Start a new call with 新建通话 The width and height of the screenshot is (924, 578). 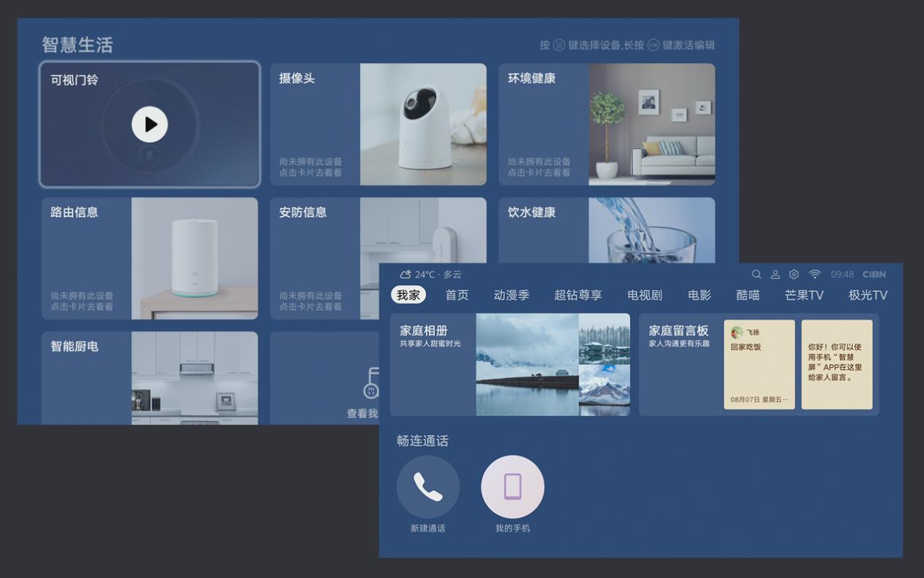[x=428, y=487]
